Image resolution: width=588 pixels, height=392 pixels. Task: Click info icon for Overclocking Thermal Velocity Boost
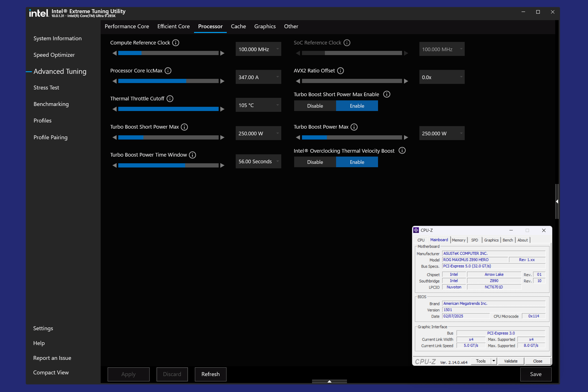coord(402,151)
